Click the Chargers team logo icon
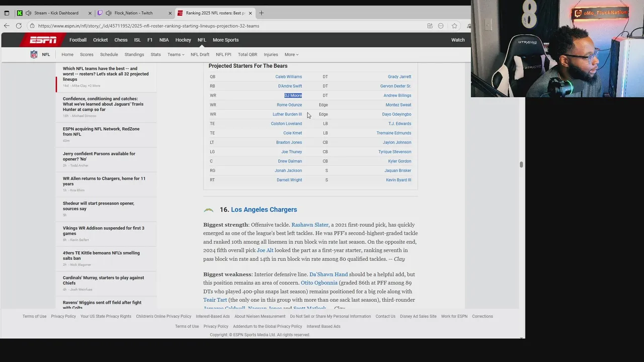Viewport: 644px width, 362px height. click(x=209, y=210)
